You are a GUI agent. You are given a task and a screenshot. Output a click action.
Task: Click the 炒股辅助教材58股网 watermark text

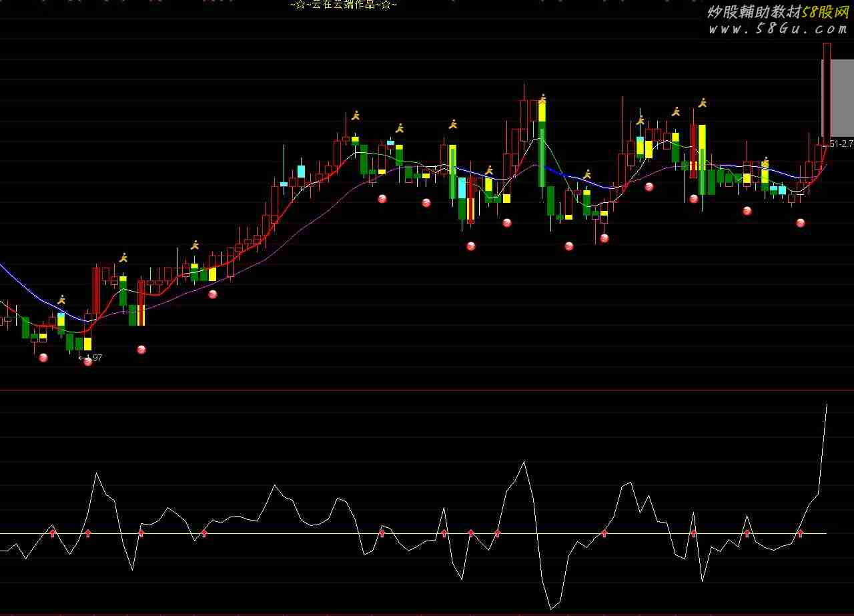tap(777, 12)
